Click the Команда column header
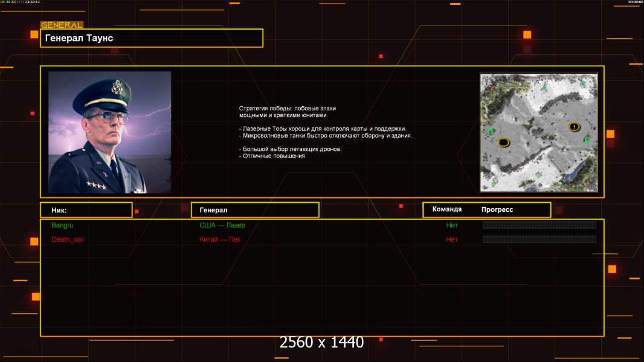The height and width of the screenshot is (362, 644). pyautogui.click(x=447, y=209)
